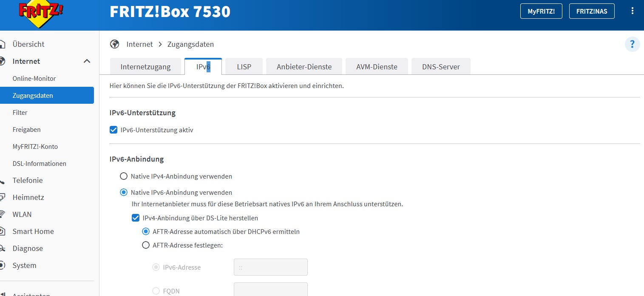Viewport: 644px width, 296px height.
Task: Click the WLAN wifi icon
Action: click(2, 214)
